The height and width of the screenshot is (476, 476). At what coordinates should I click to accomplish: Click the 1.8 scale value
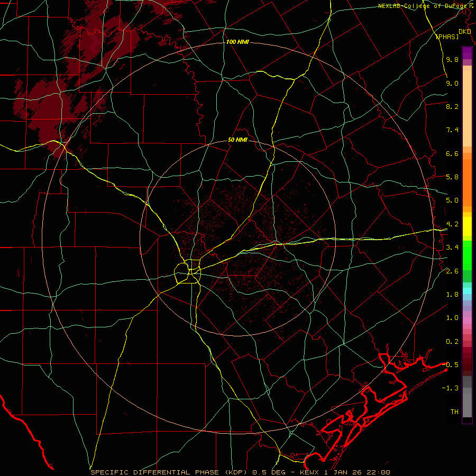(x=452, y=295)
